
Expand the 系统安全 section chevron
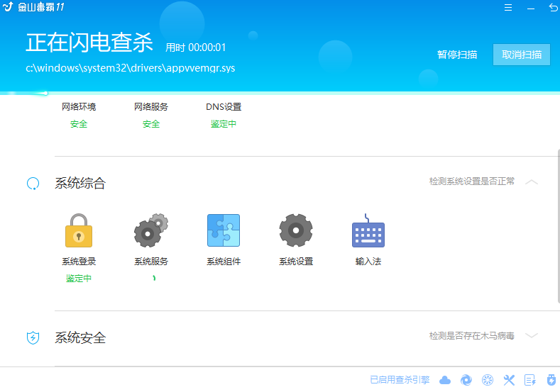[x=532, y=336]
